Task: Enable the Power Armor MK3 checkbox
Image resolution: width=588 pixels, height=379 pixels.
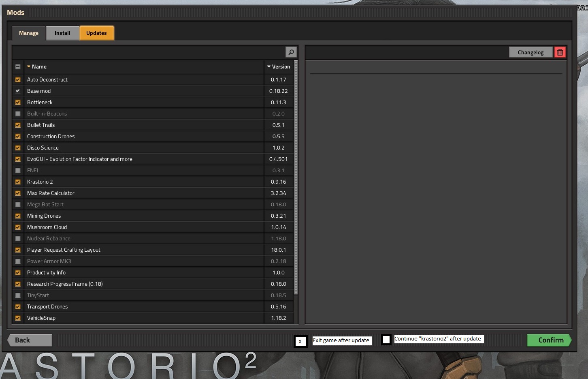Action: tap(18, 261)
